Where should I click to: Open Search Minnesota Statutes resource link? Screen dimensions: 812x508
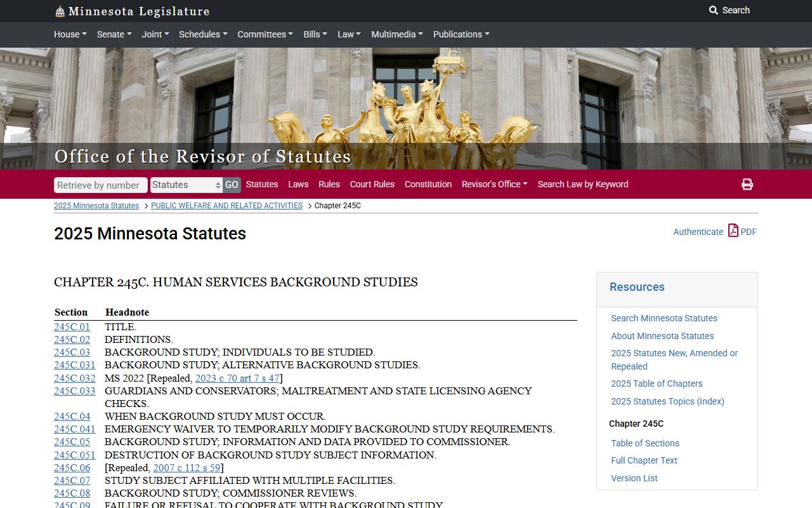coord(664,318)
